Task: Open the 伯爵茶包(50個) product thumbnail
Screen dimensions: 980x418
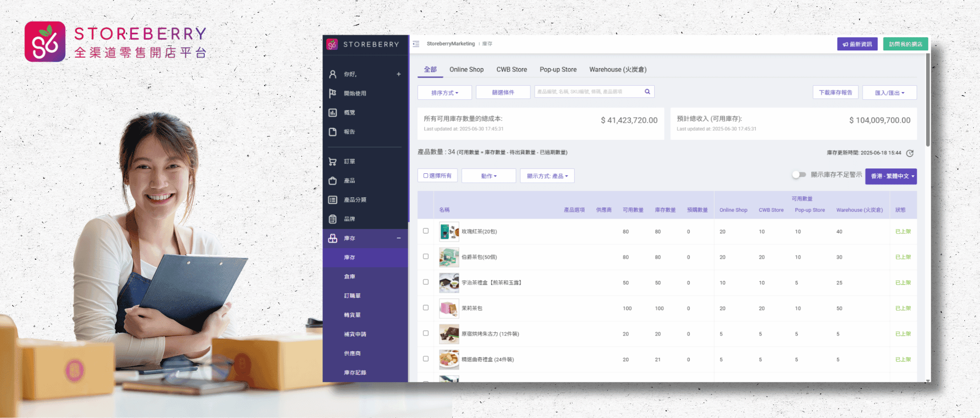Action: click(x=449, y=257)
